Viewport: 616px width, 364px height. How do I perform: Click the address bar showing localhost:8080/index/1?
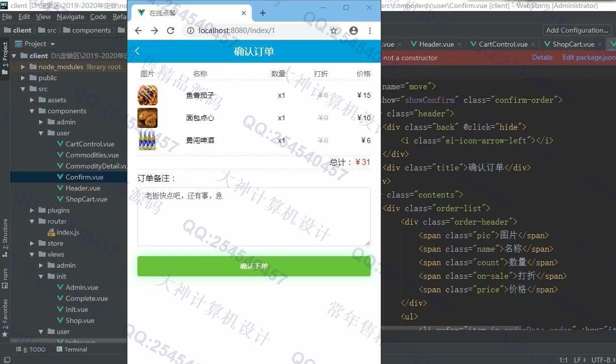[237, 31]
